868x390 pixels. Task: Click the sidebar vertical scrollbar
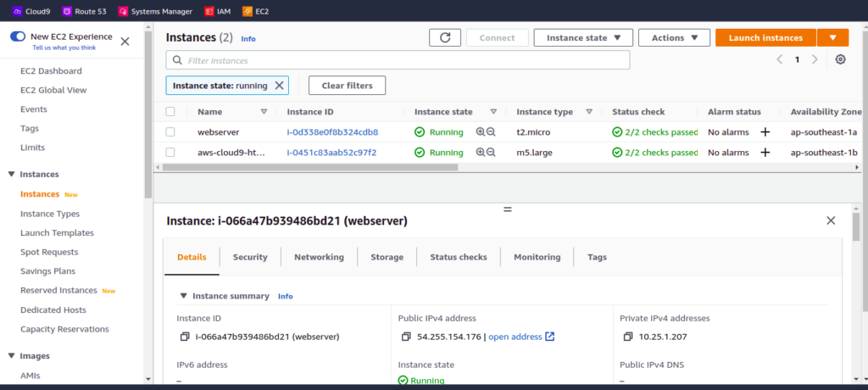(147, 114)
